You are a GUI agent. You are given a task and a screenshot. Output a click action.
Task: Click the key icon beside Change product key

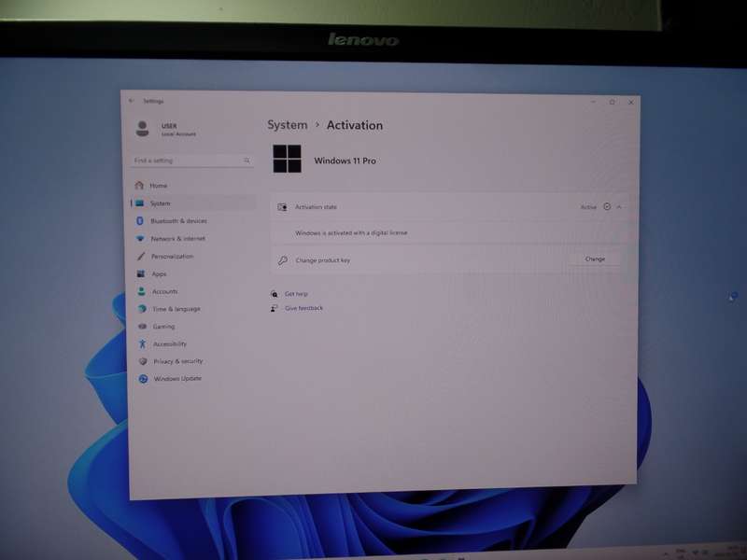click(x=283, y=260)
